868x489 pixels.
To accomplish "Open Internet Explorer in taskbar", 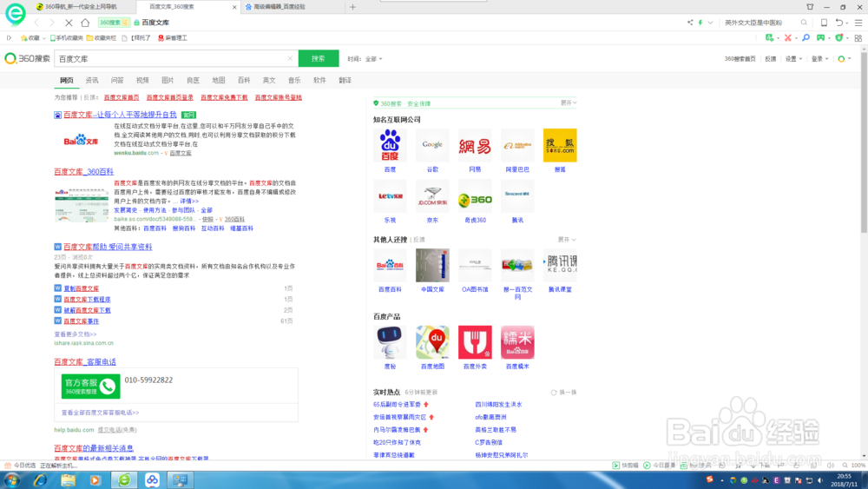I will [x=40, y=480].
